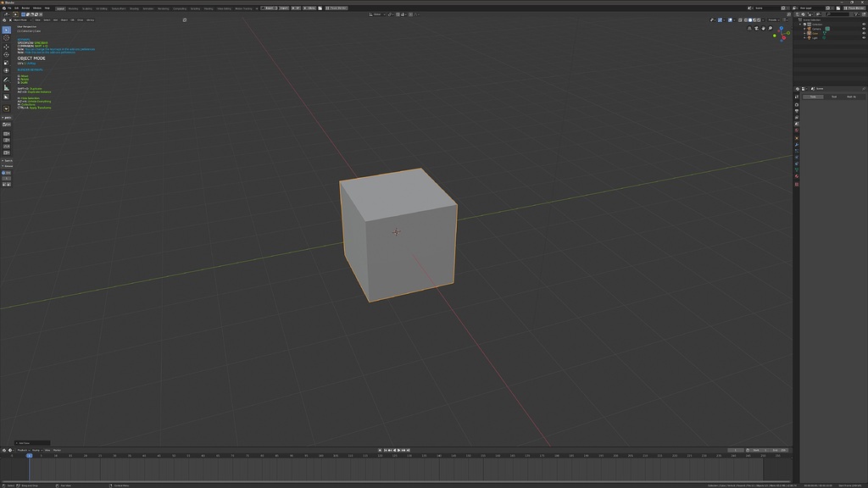Open Material properties tab icon
Viewport: 868px width, 488px height.
797,176
